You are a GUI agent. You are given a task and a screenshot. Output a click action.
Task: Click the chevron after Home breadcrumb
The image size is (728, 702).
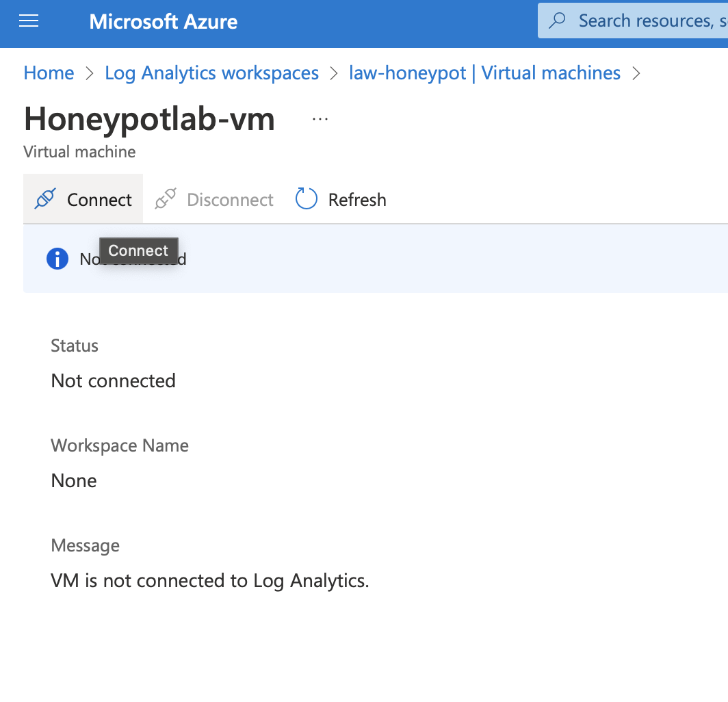(90, 73)
